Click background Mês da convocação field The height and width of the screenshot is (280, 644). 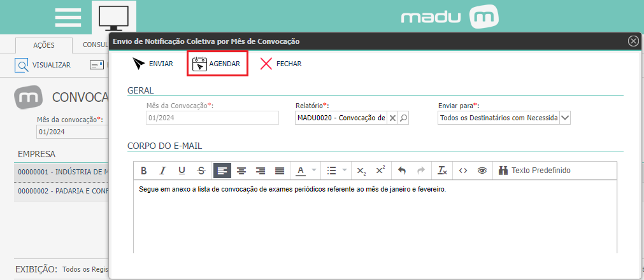click(x=72, y=132)
